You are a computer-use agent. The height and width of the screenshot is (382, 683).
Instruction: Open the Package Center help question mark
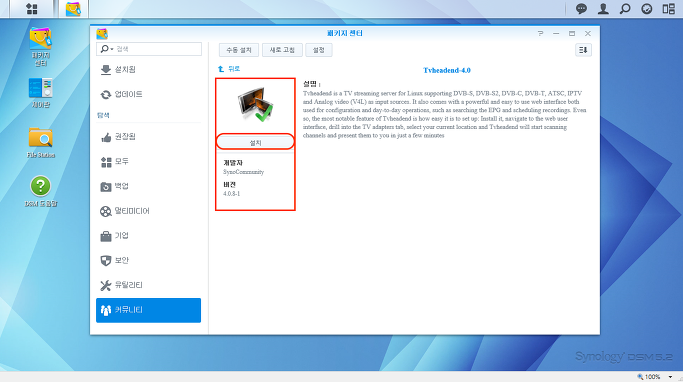[x=541, y=34]
